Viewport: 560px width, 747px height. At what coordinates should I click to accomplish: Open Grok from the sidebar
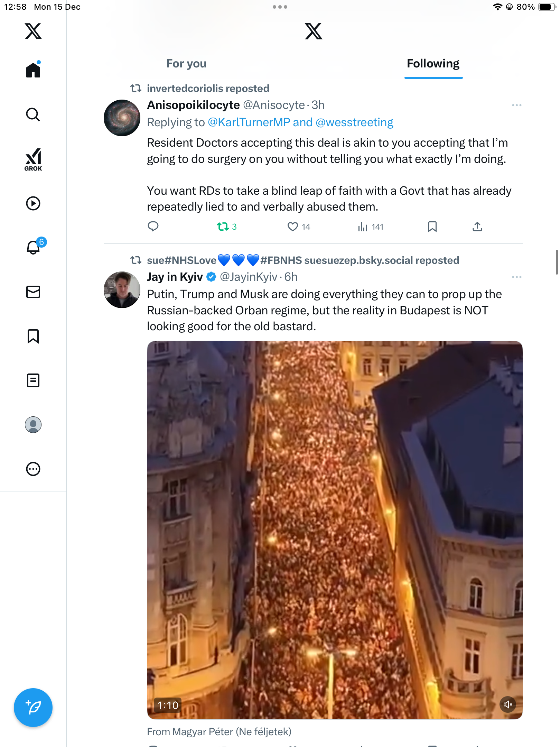coord(33,159)
